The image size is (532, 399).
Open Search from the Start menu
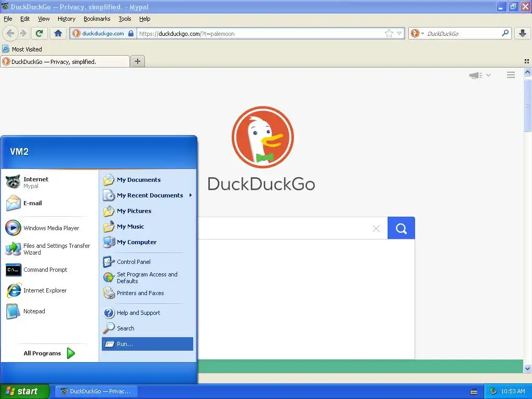[x=147, y=328]
